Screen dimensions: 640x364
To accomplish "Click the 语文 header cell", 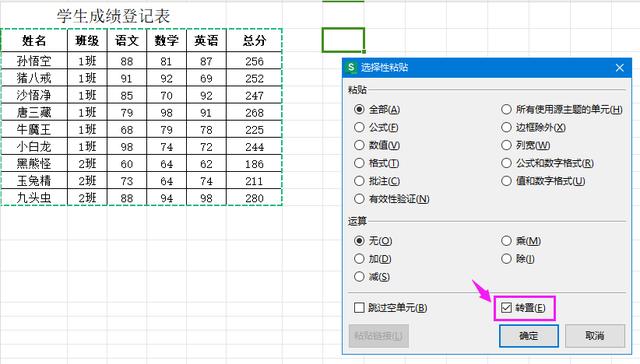I will tap(127, 40).
